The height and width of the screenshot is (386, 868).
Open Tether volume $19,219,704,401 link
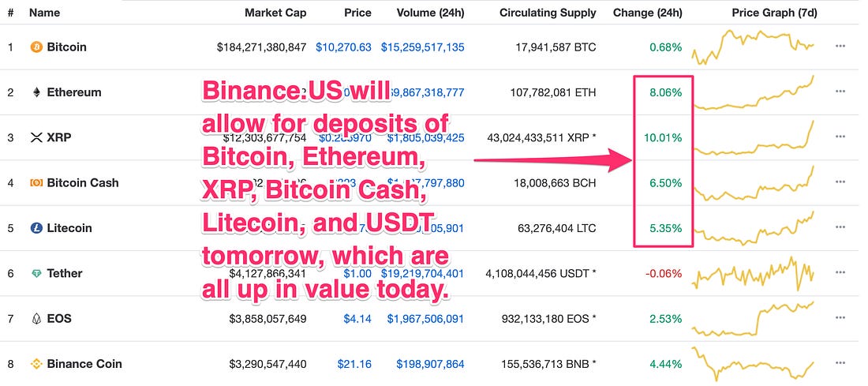[x=422, y=274]
